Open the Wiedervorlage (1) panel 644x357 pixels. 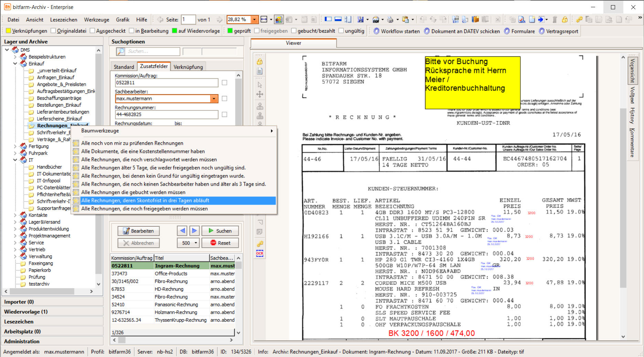tap(53, 312)
